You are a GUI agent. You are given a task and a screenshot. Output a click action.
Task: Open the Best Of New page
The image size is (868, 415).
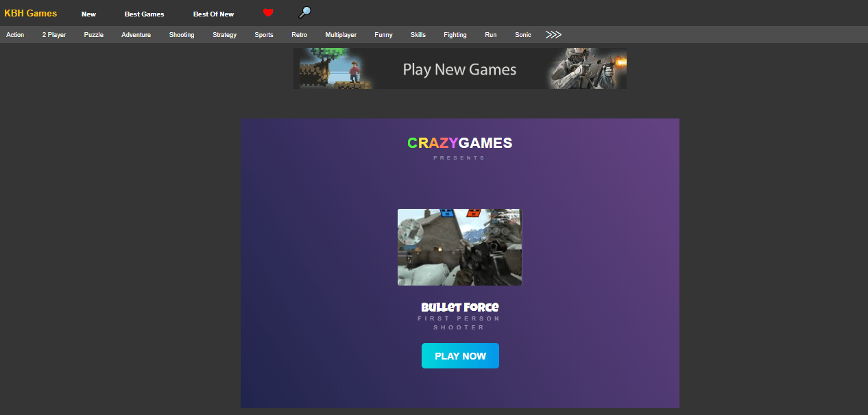tap(213, 14)
